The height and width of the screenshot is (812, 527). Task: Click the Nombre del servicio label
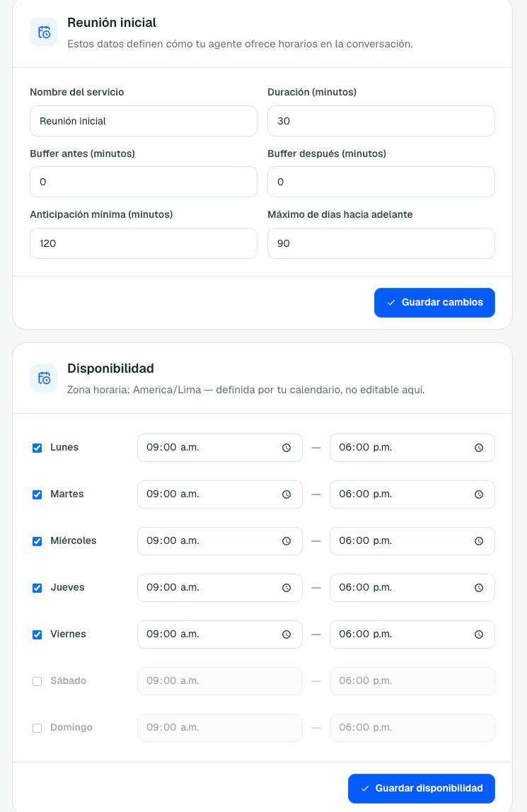(77, 92)
